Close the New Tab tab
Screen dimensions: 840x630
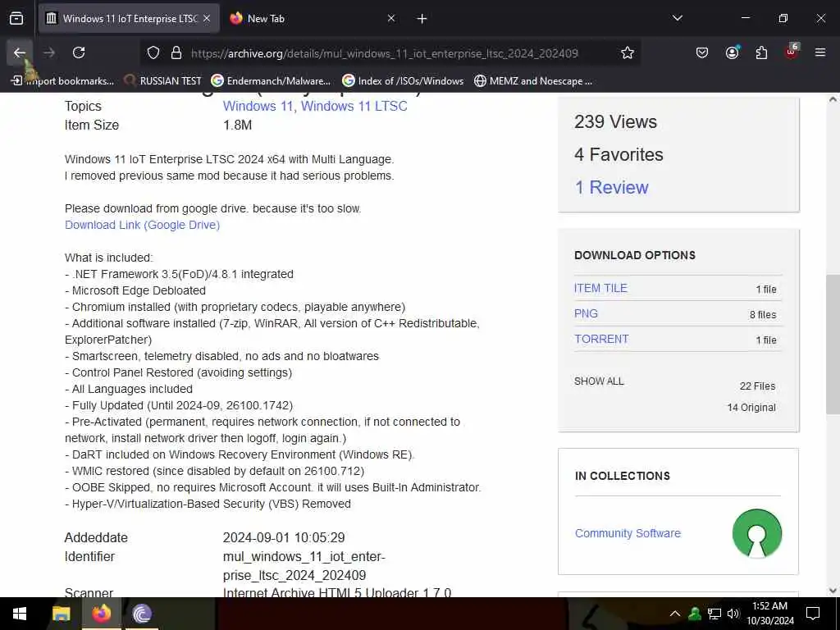tap(391, 18)
